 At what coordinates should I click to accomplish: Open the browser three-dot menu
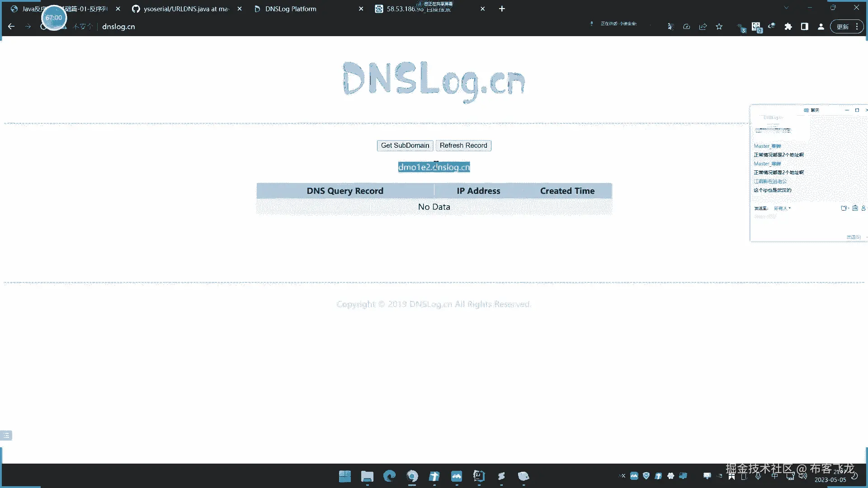(x=857, y=27)
